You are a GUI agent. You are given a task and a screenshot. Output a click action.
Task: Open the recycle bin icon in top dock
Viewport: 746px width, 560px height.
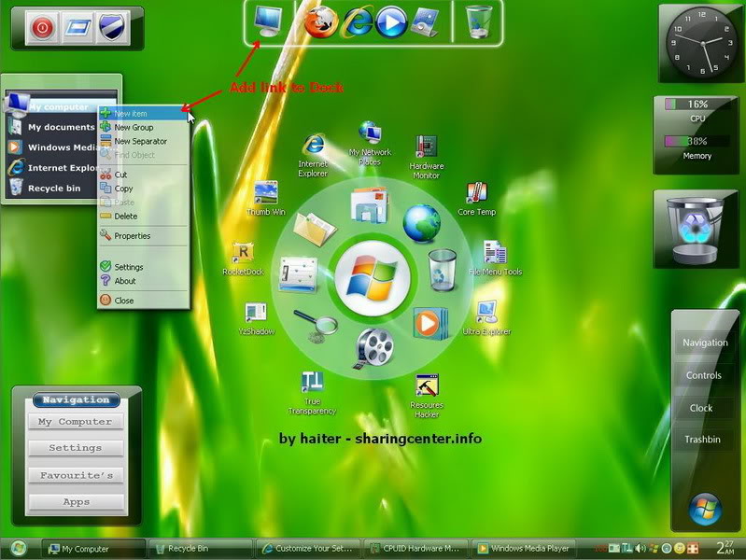pos(479,21)
